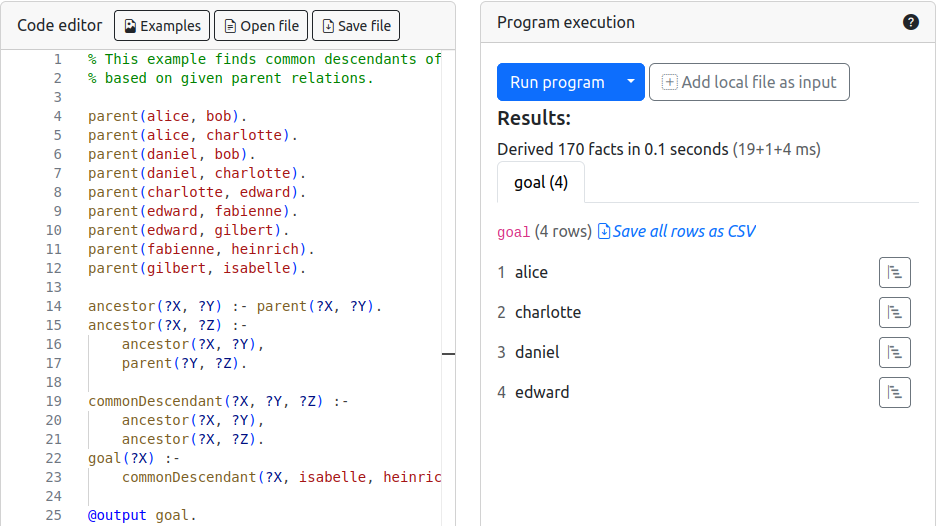
Task: Expand the Run program dropdown arrow
Action: coord(631,82)
